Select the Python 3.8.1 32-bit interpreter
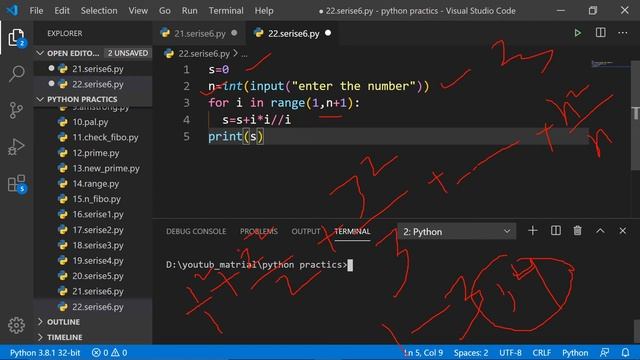Viewport: 640px width, 360px height. [x=45, y=352]
